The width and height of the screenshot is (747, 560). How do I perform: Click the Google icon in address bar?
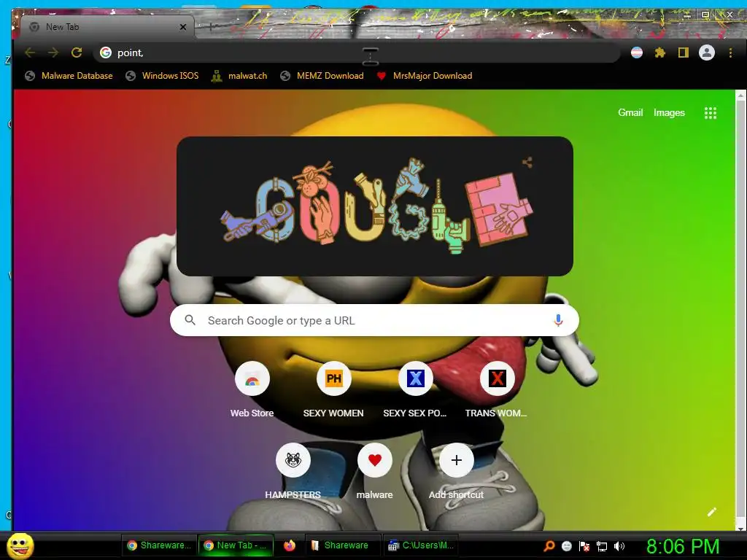(106, 52)
